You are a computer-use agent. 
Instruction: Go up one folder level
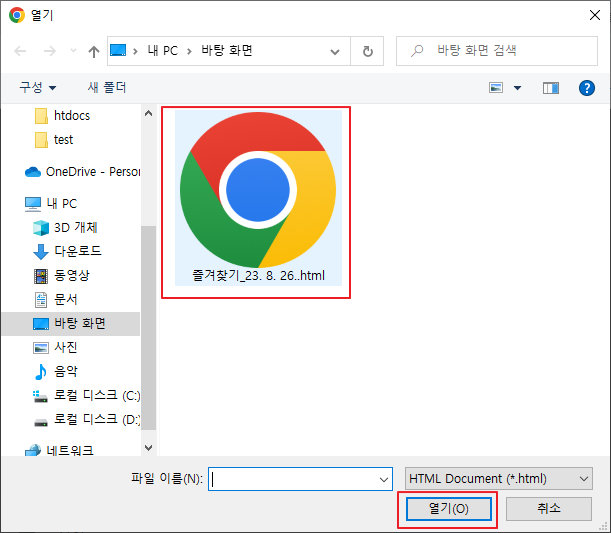[94, 51]
